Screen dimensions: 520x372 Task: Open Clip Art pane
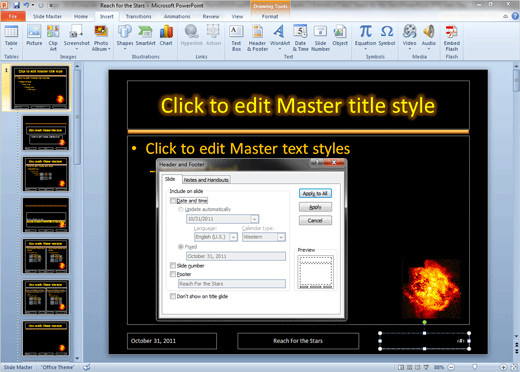(x=53, y=37)
